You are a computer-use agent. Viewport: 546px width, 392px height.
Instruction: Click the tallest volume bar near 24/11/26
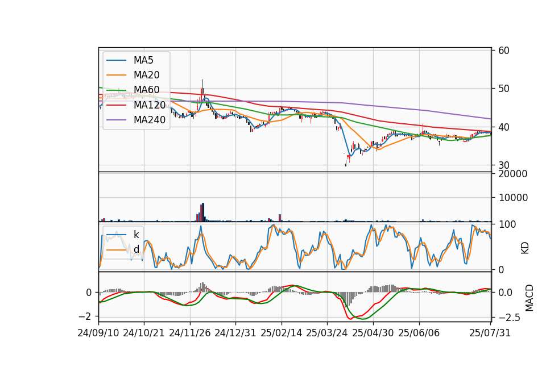(x=203, y=212)
